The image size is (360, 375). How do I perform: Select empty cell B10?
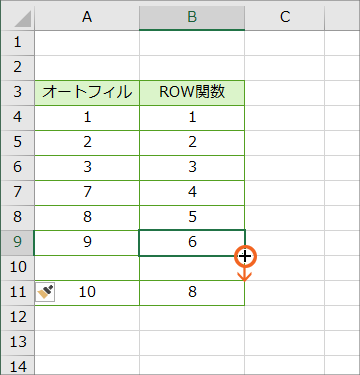pyautogui.click(x=192, y=268)
